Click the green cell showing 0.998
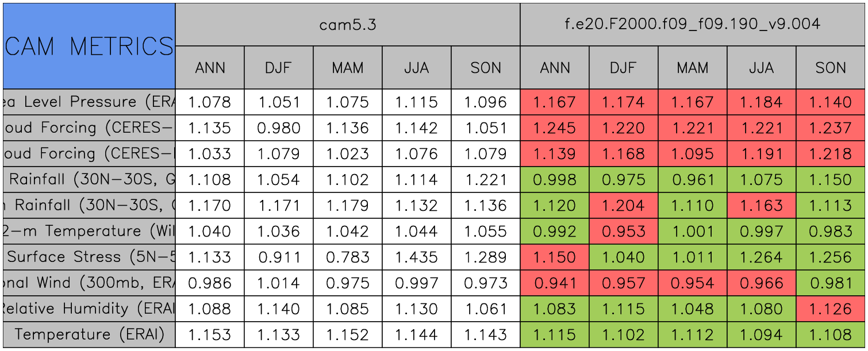The image size is (868, 351). 555,180
